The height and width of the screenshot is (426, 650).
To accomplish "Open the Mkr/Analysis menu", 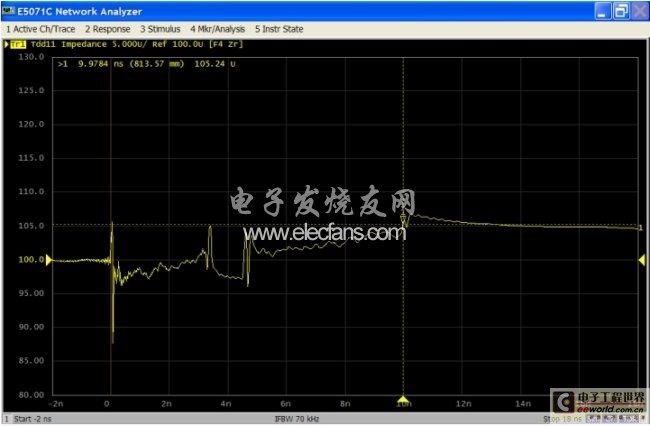I will click(217, 30).
